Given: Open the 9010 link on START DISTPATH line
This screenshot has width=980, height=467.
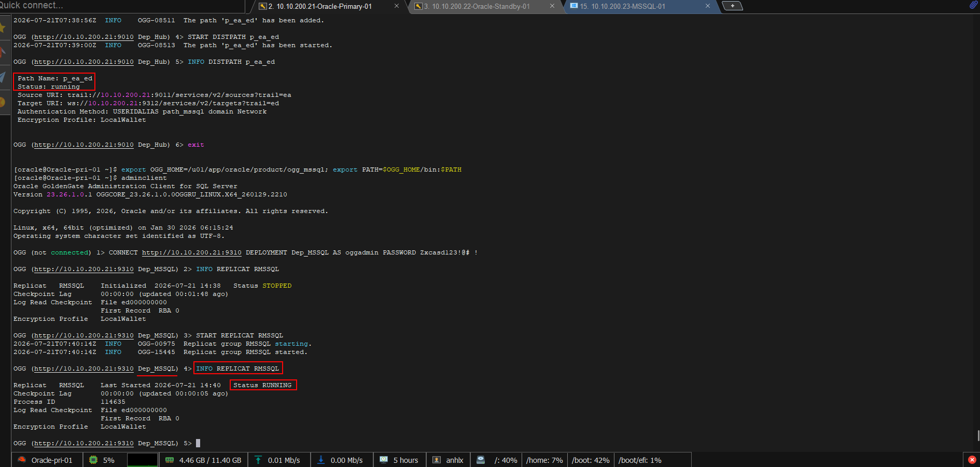Looking at the screenshot, I should (x=84, y=37).
